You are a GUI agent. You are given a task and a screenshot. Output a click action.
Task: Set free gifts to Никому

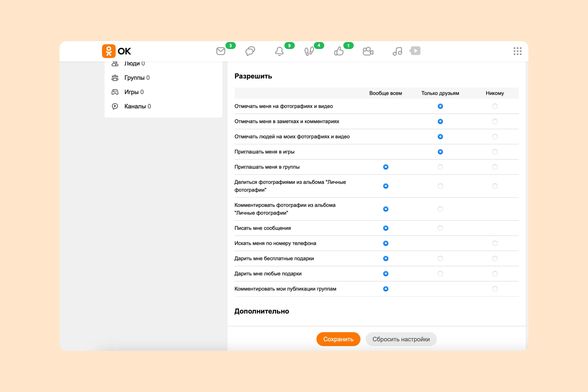pyautogui.click(x=495, y=258)
